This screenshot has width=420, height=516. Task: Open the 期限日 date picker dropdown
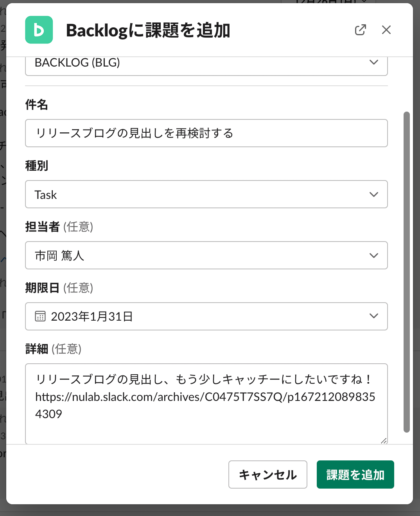[206, 316]
